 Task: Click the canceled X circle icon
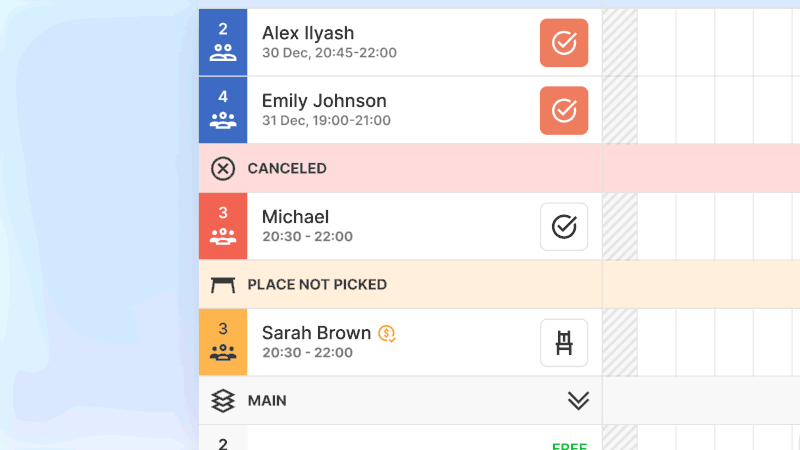pyautogui.click(x=223, y=168)
